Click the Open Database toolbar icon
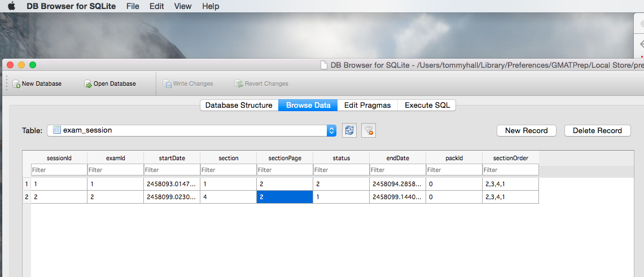 click(88, 84)
